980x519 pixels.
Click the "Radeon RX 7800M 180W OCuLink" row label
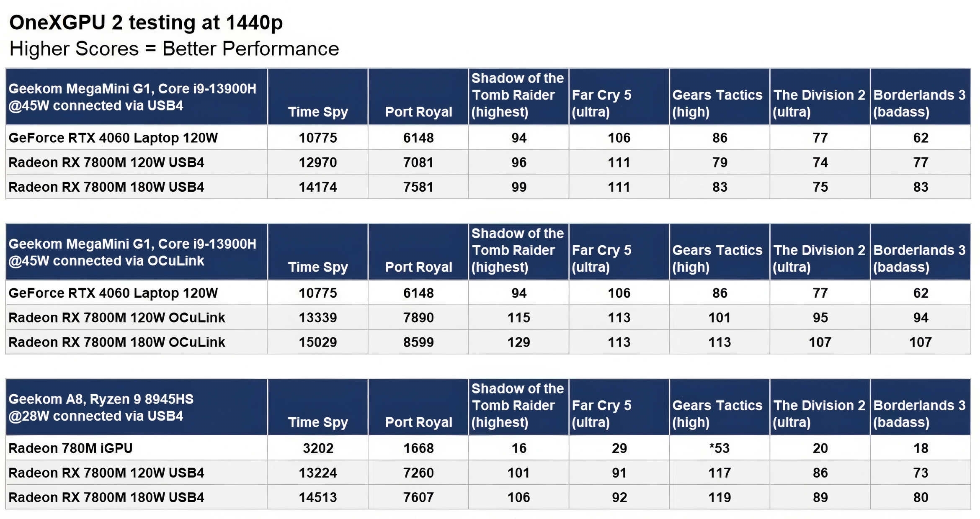point(117,342)
